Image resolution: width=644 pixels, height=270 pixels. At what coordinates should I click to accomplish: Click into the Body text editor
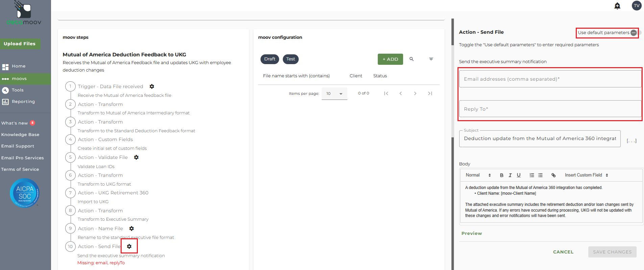pyautogui.click(x=551, y=202)
